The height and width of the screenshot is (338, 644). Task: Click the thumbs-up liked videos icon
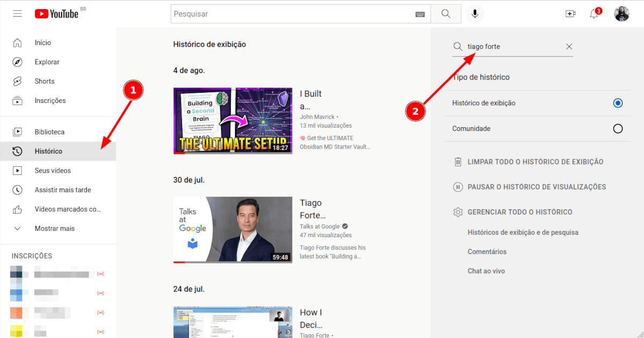(17, 209)
